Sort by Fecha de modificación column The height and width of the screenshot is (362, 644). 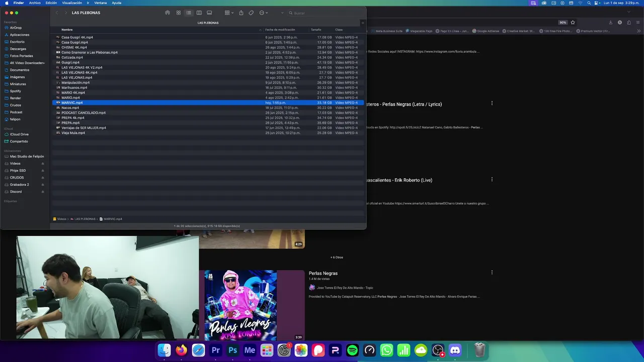coord(280,30)
